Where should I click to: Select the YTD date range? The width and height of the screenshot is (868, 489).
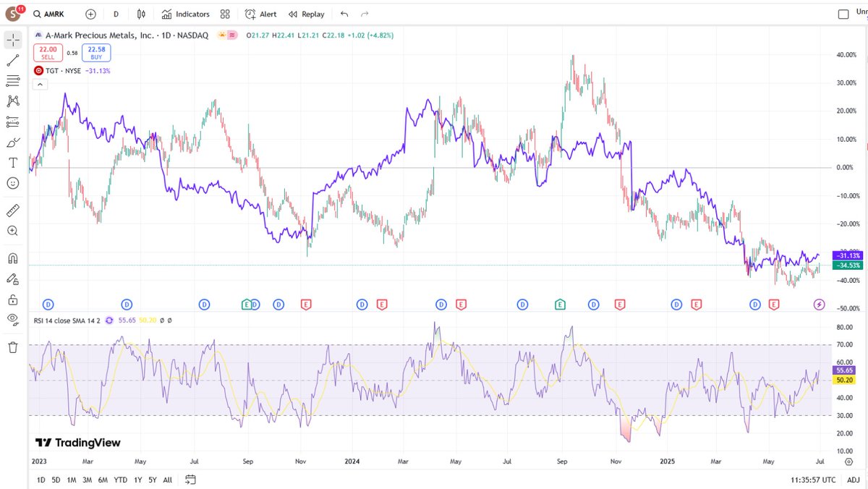pyautogui.click(x=121, y=480)
